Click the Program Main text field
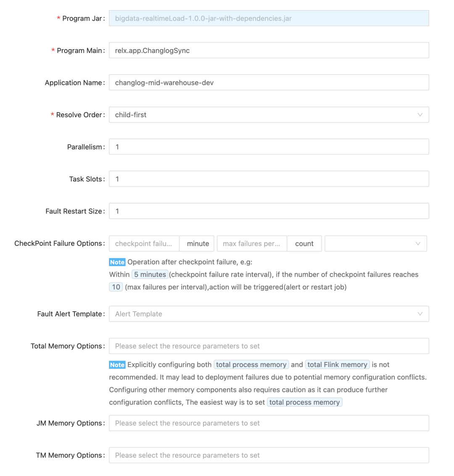Screen dimensions: 454x476 (x=269, y=50)
